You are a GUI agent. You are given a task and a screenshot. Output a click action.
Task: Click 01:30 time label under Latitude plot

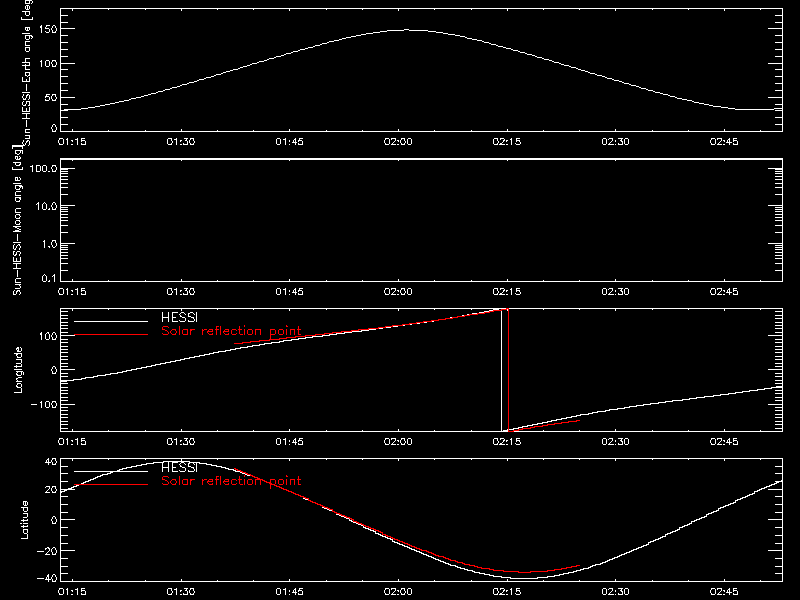point(181,591)
